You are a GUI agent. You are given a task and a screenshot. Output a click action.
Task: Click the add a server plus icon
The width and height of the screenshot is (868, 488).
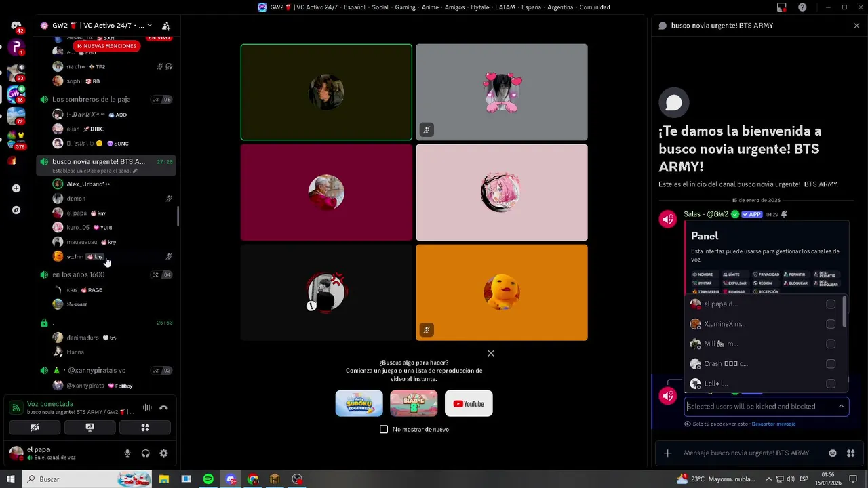(16, 188)
